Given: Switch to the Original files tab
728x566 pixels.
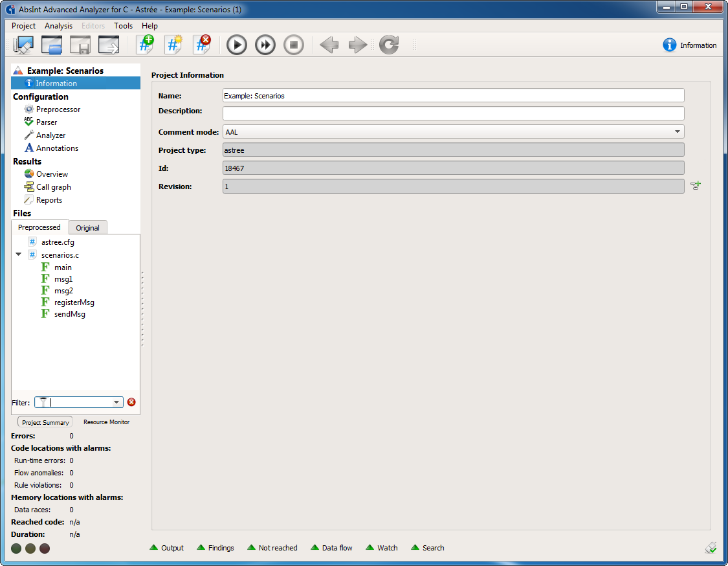Looking at the screenshot, I should [88, 228].
